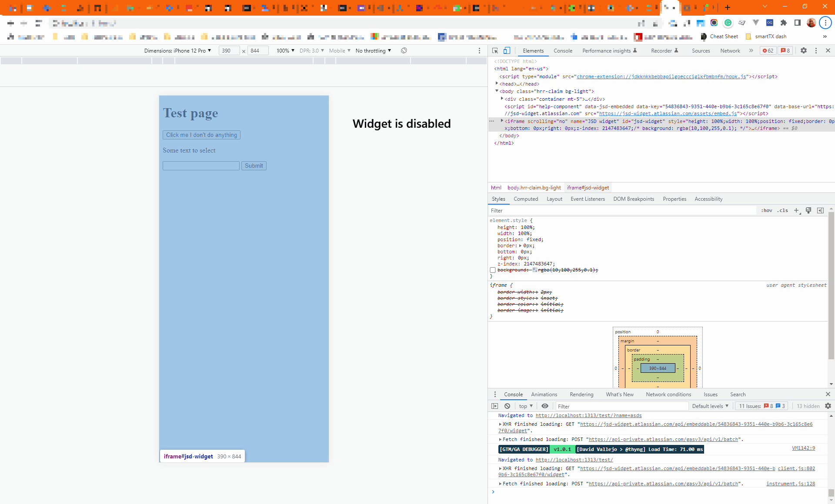Image resolution: width=835 pixels, height=504 pixels.
Task: Show console sidebar icon
Action: point(495,406)
